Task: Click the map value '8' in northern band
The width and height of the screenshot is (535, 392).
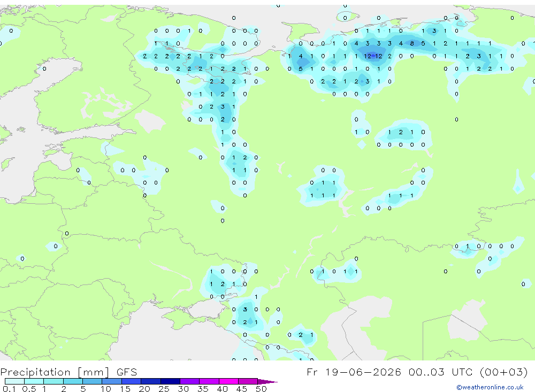Action: [x=412, y=43]
